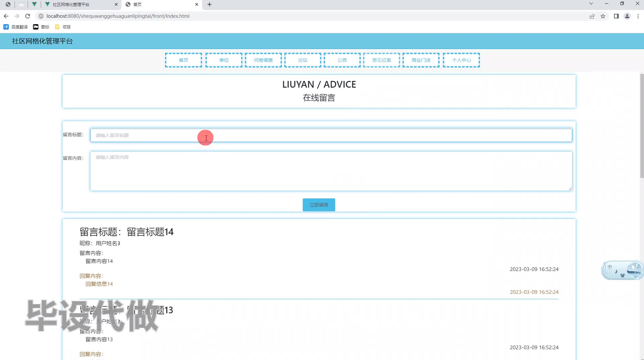Screen dimensions: 644x360
Task: Click the page vertical scrollbar
Action: pos(642,126)
